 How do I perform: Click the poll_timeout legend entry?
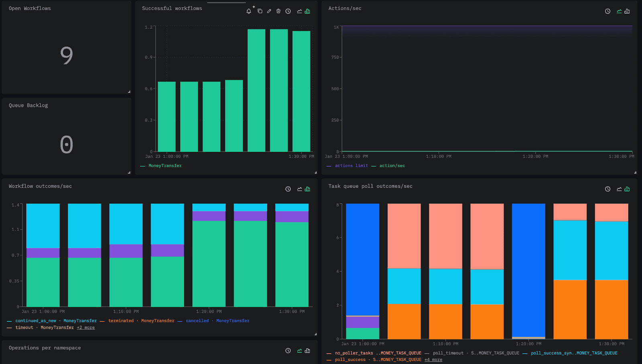click(x=448, y=353)
